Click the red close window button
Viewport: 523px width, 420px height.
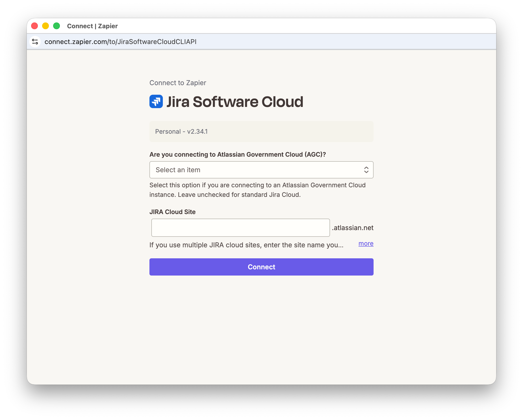[x=35, y=26]
